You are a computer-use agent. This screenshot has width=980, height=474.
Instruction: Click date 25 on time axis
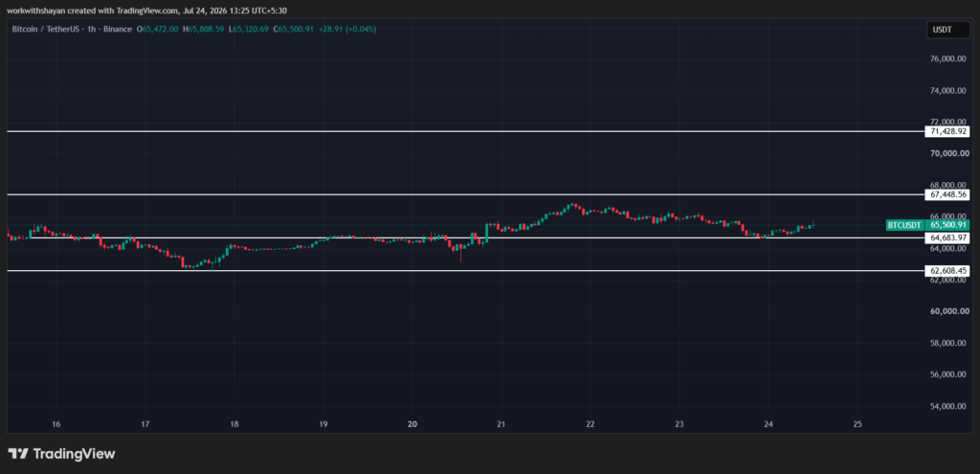857,424
